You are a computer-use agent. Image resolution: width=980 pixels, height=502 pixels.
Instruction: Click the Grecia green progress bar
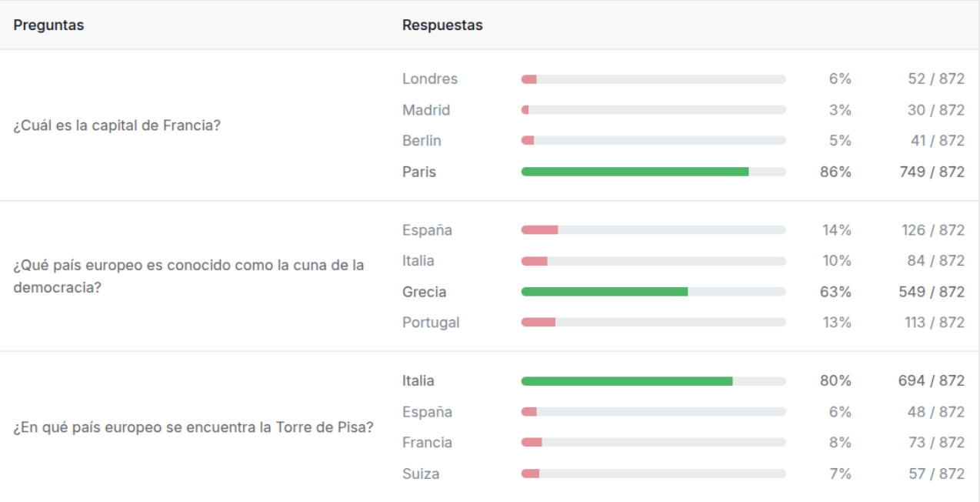click(x=654, y=292)
